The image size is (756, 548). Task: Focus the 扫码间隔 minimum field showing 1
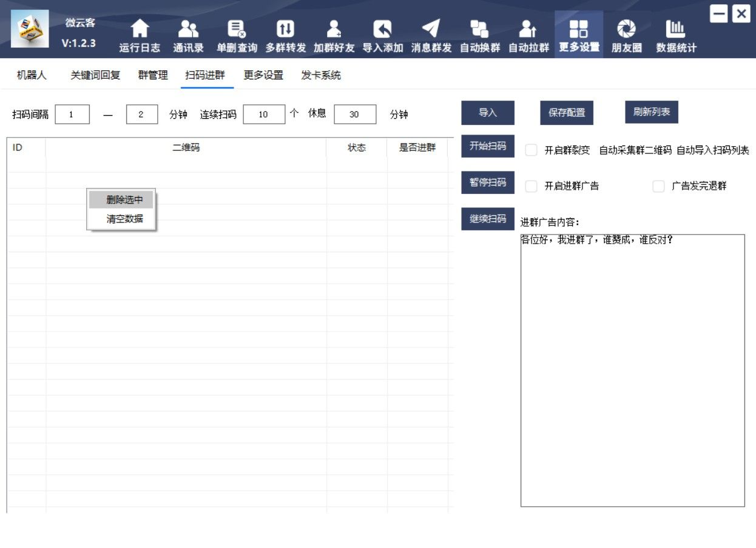[72, 114]
